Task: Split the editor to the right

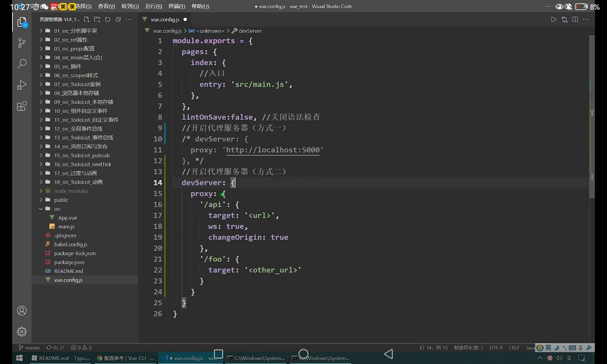Action: pyautogui.click(x=575, y=19)
